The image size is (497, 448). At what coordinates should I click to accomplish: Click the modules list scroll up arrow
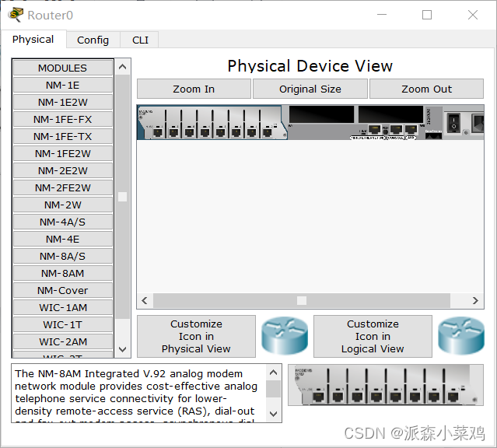click(x=123, y=67)
